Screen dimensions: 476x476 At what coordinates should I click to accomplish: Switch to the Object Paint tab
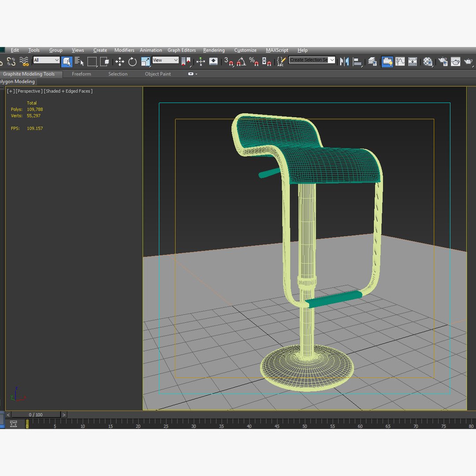158,74
